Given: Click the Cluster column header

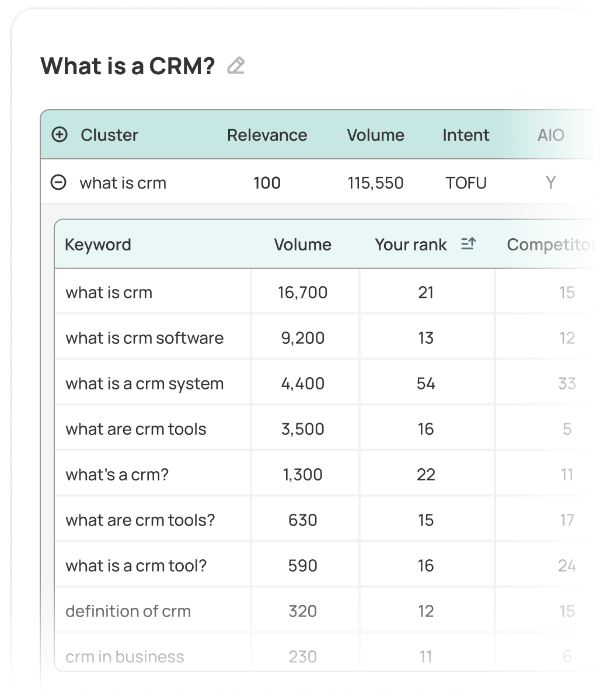Looking at the screenshot, I should [x=109, y=135].
